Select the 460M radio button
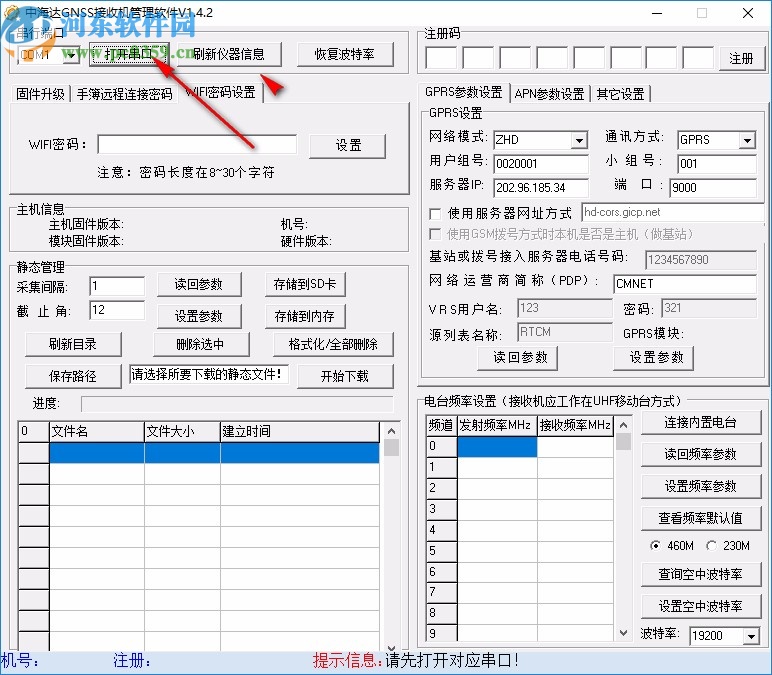 [655, 546]
